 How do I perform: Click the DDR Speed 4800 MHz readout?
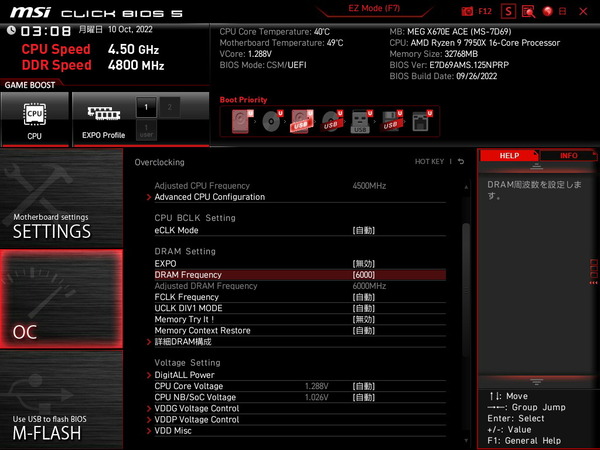(93, 65)
